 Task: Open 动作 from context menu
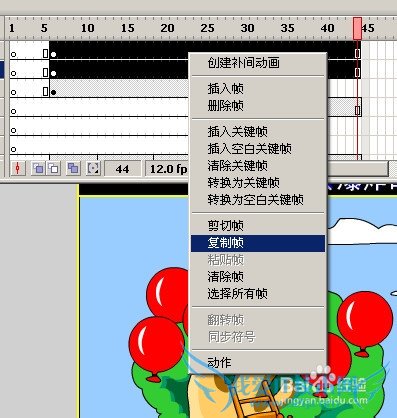(258, 362)
